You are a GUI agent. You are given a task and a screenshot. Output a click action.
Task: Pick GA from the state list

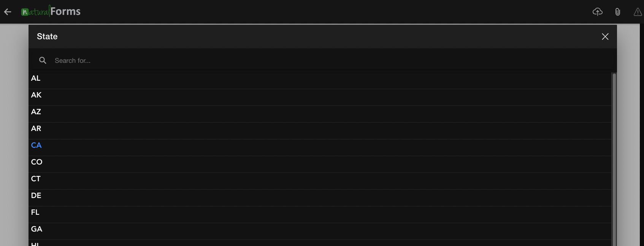click(320, 229)
